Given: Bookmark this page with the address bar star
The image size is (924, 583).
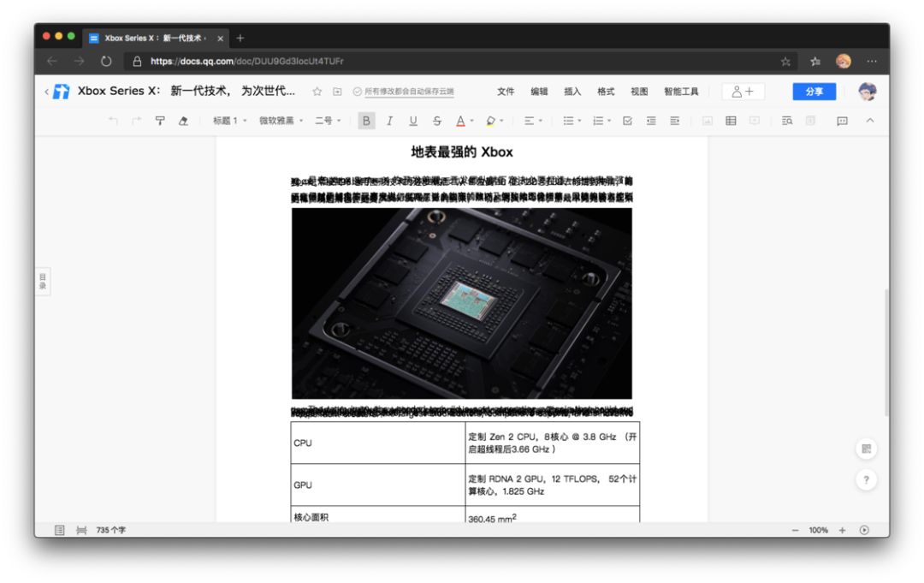Looking at the screenshot, I should 785,62.
